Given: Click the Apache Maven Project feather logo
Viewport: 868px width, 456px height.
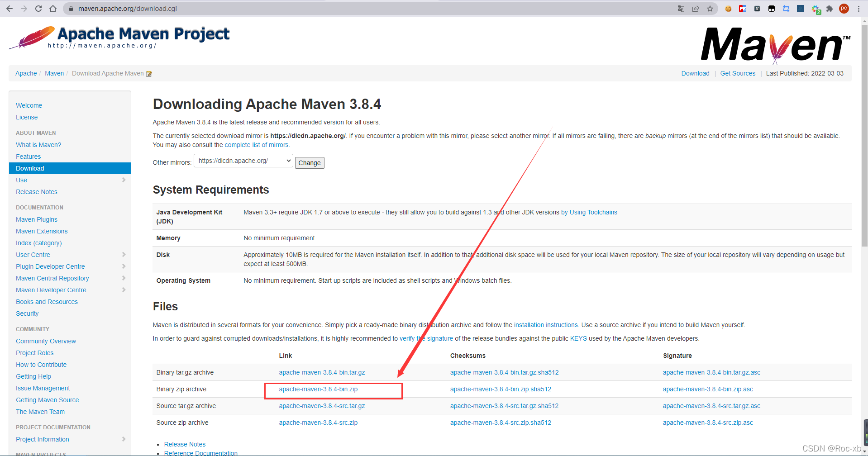Looking at the screenshot, I should 119,38.
